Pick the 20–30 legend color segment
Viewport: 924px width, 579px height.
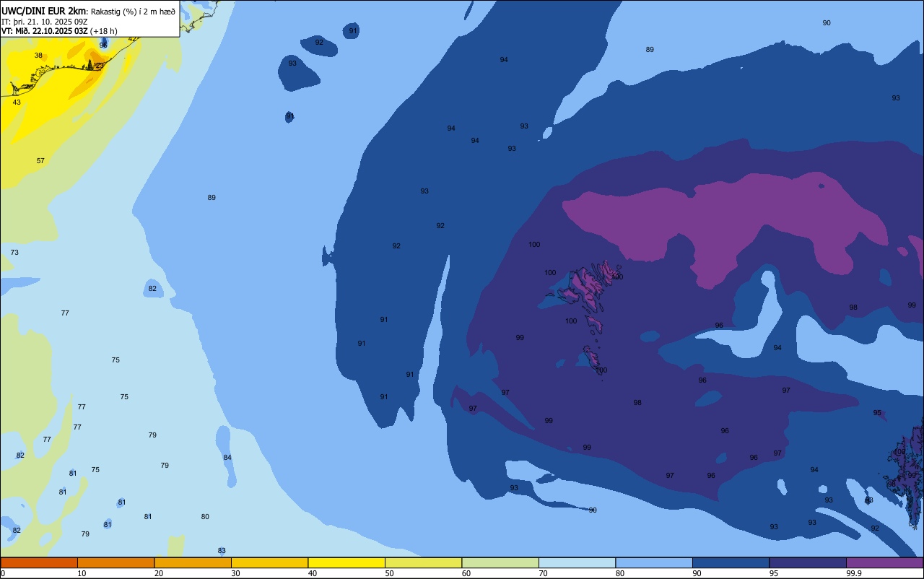[193, 562]
